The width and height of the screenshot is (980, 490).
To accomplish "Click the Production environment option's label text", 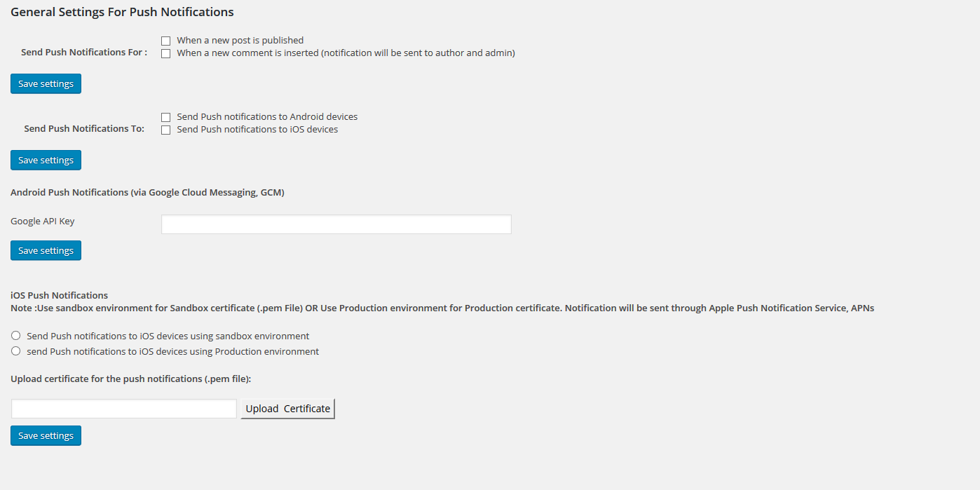I will (173, 351).
